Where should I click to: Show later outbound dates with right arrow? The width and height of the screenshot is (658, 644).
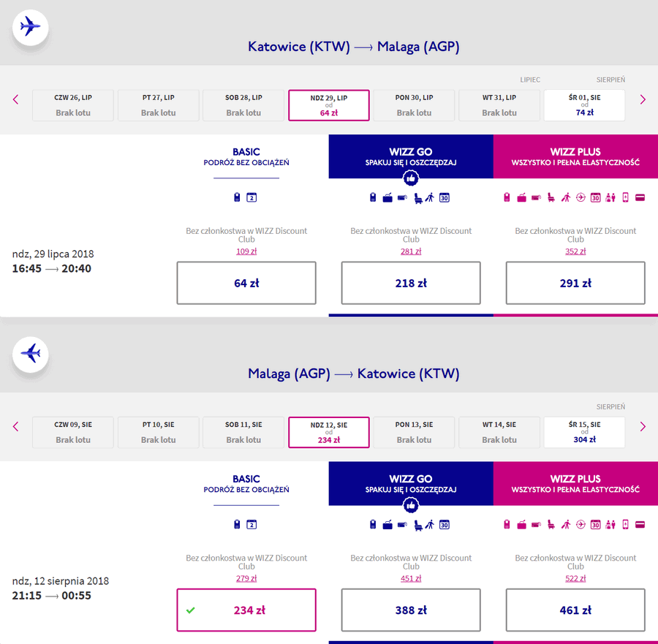[x=643, y=99]
